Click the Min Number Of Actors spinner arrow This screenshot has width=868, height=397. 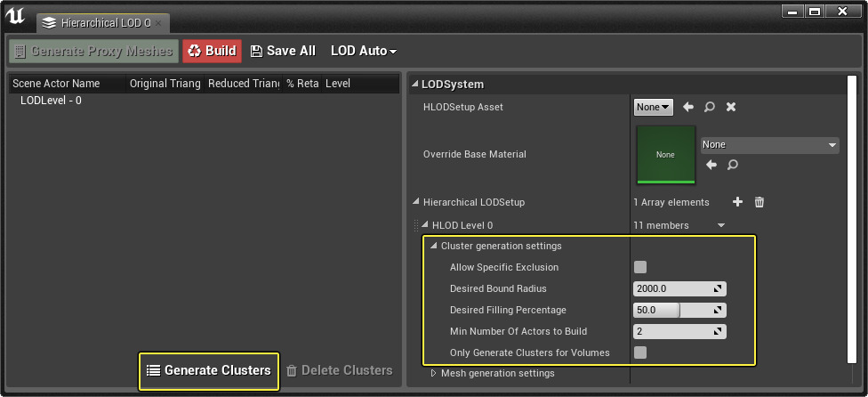coord(718,331)
